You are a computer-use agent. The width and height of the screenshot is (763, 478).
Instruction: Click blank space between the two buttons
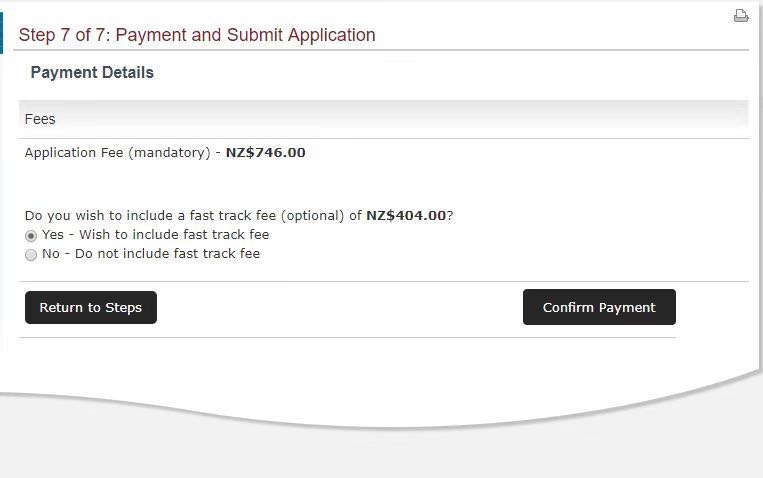340,307
